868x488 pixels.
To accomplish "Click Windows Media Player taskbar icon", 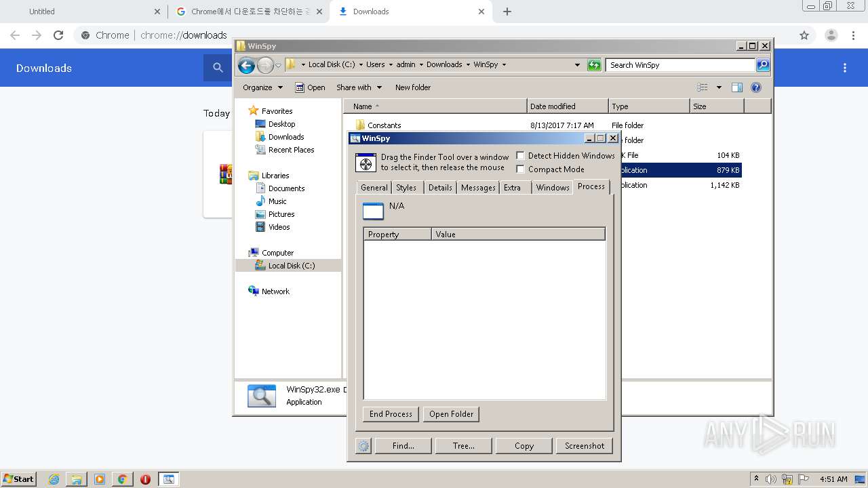I will point(100,479).
